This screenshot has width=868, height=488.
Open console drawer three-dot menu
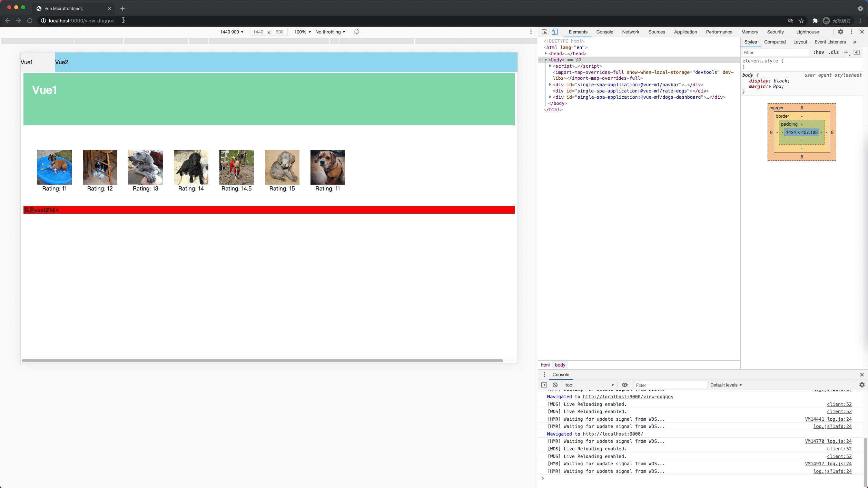tap(544, 375)
